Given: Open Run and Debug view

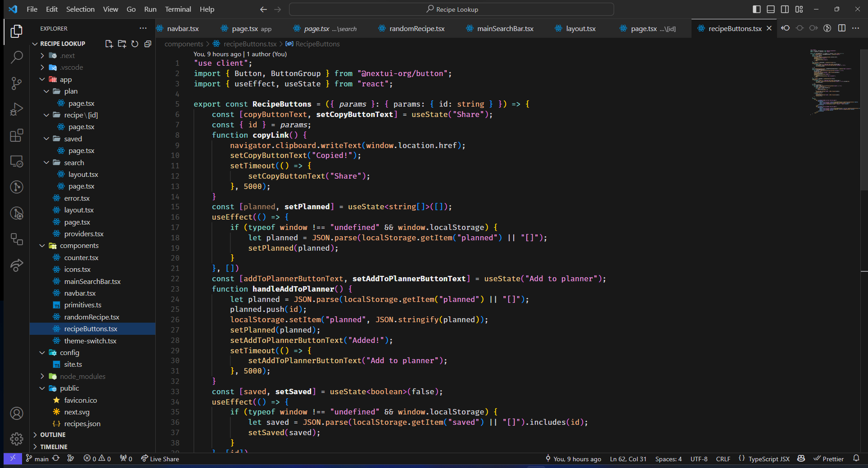Looking at the screenshot, I should [17, 109].
